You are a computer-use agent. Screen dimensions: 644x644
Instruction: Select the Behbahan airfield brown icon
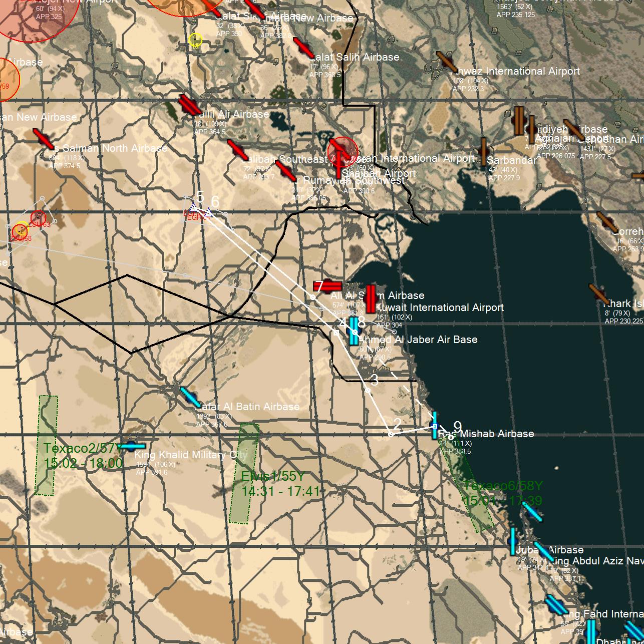[574, 130]
